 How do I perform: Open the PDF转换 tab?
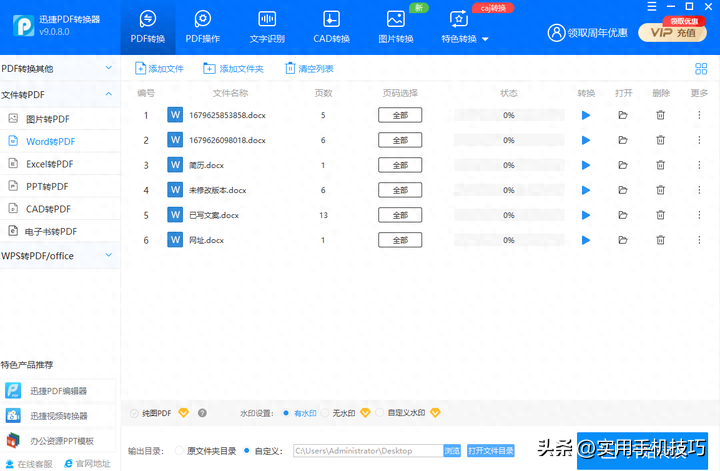[x=148, y=28]
